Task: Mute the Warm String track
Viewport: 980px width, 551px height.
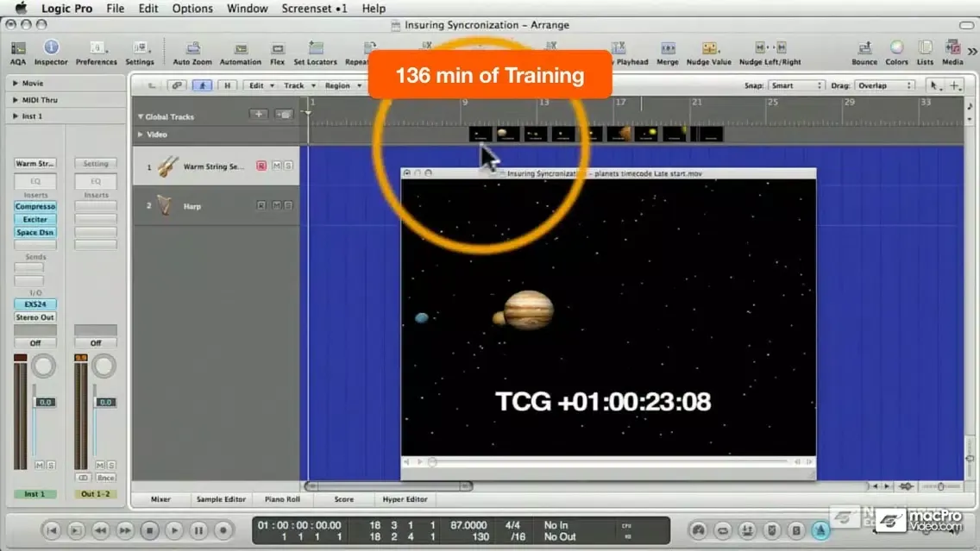Action: [x=276, y=166]
